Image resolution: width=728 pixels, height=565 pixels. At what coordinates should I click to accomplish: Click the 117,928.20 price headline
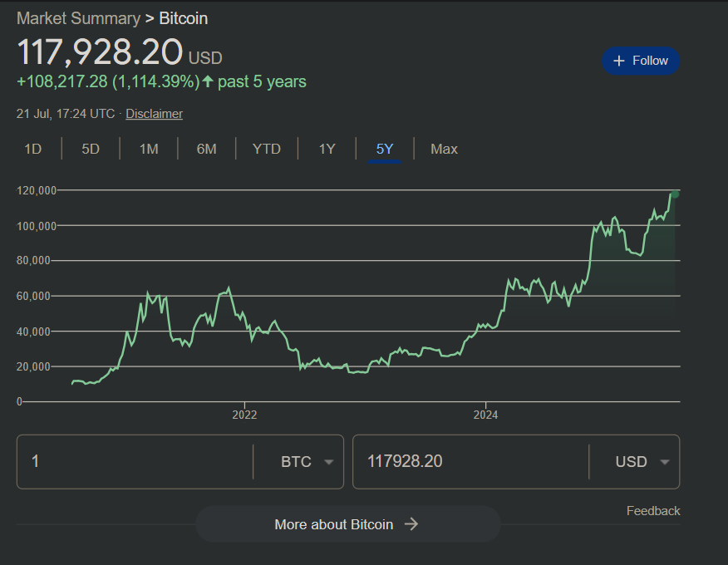point(100,52)
